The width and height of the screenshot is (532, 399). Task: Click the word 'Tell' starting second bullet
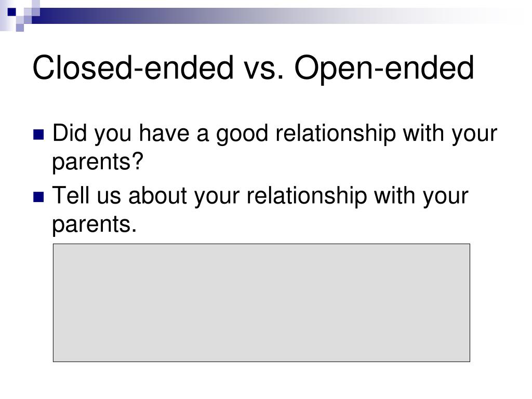(72, 195)
